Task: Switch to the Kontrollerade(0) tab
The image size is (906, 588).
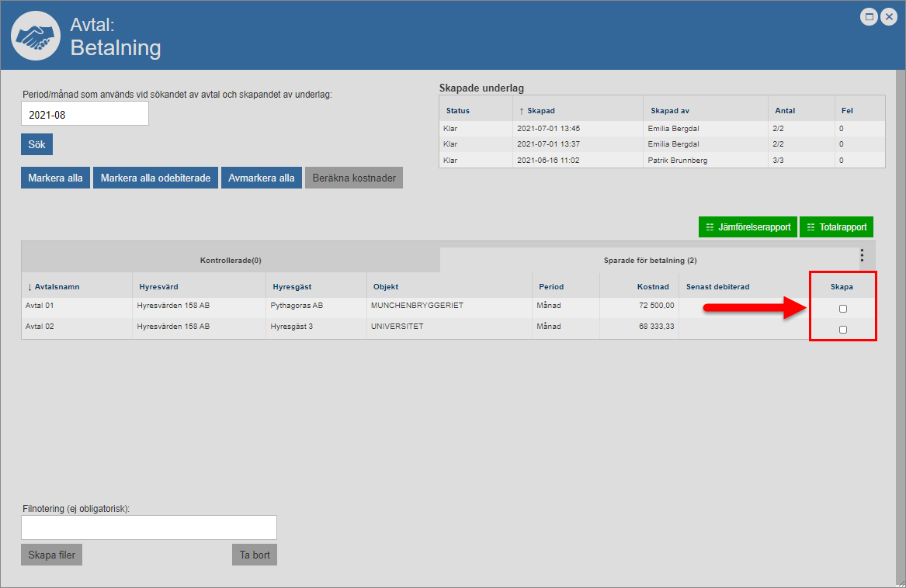Action: 231,261
